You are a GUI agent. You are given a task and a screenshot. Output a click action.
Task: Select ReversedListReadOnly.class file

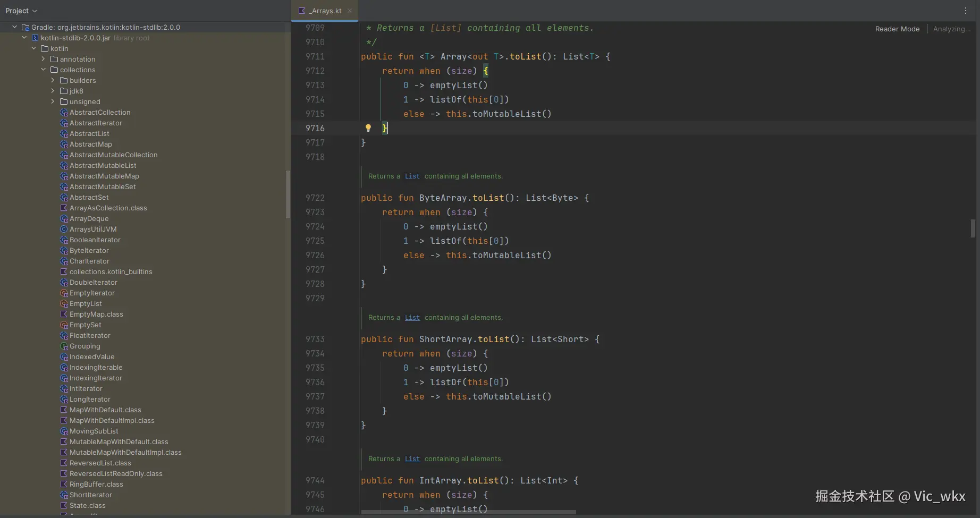tap(116, 473)
